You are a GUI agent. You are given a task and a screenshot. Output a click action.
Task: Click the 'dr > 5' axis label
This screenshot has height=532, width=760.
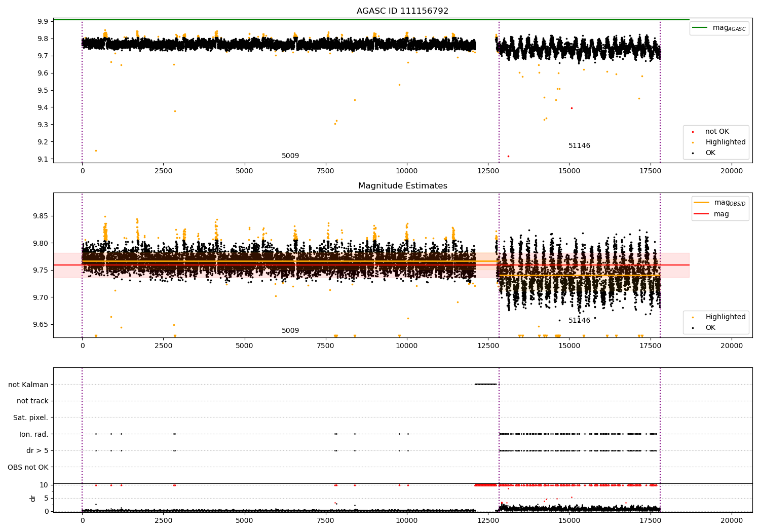pyautogui.click(x=37, y=451)
